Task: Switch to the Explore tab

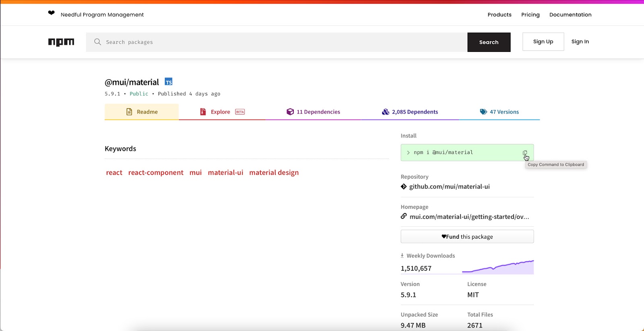Action: point(222,112)
